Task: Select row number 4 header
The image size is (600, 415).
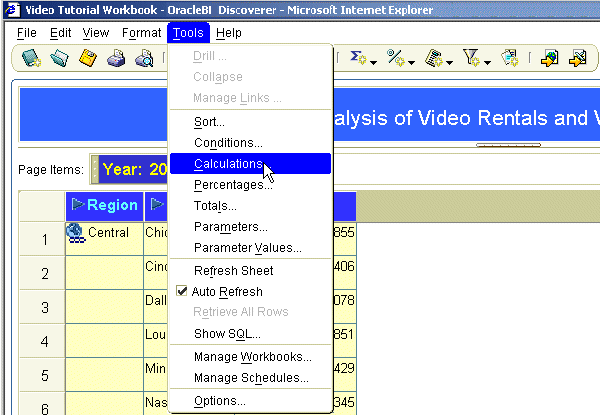Action: pos(42,341)
